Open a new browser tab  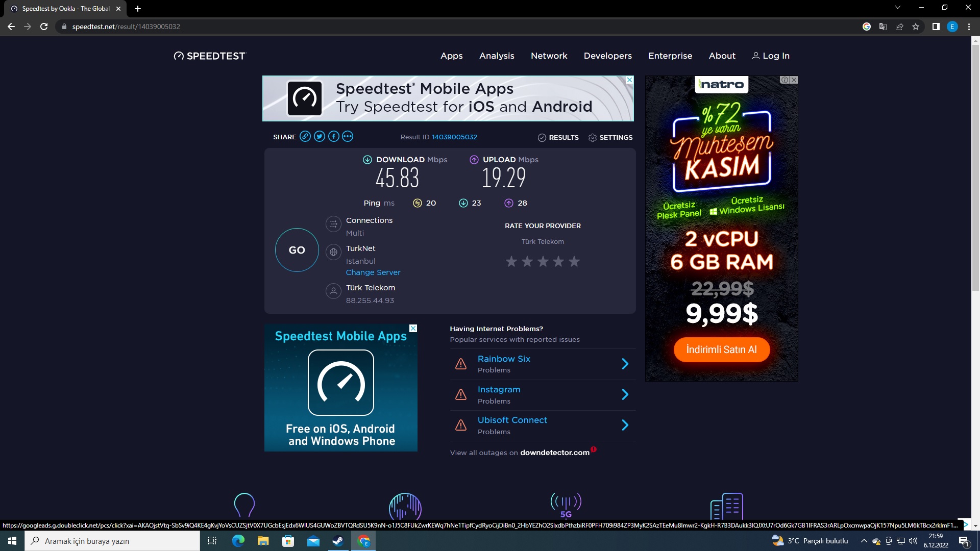point(138,9)
